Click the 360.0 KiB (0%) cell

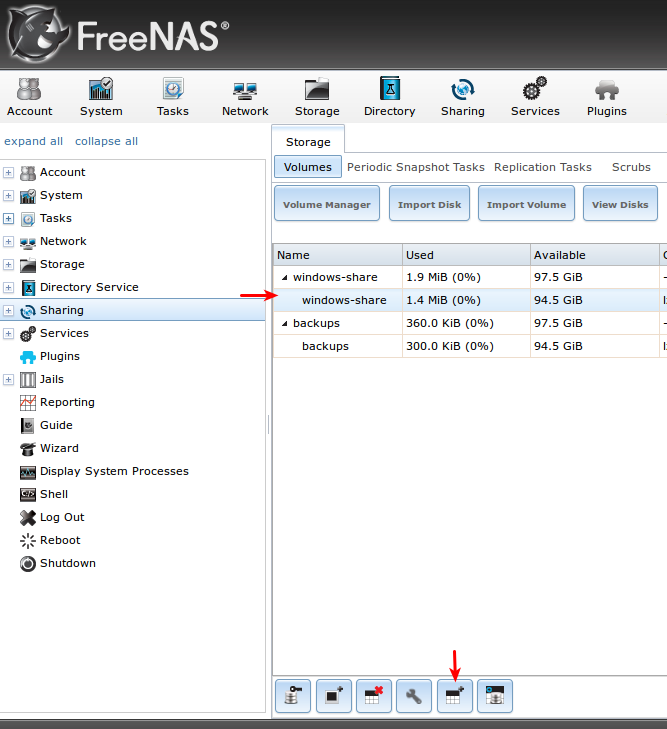tap(466, 324)
